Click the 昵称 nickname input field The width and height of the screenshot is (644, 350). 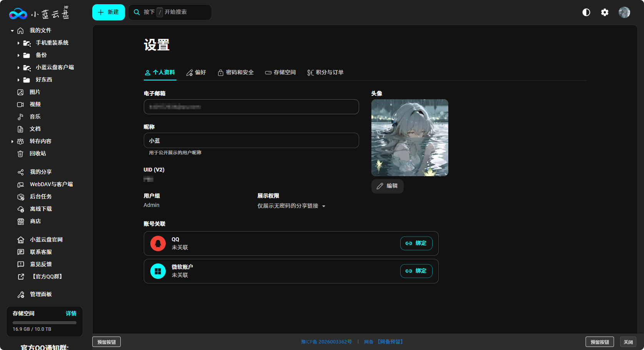[251, 140]
